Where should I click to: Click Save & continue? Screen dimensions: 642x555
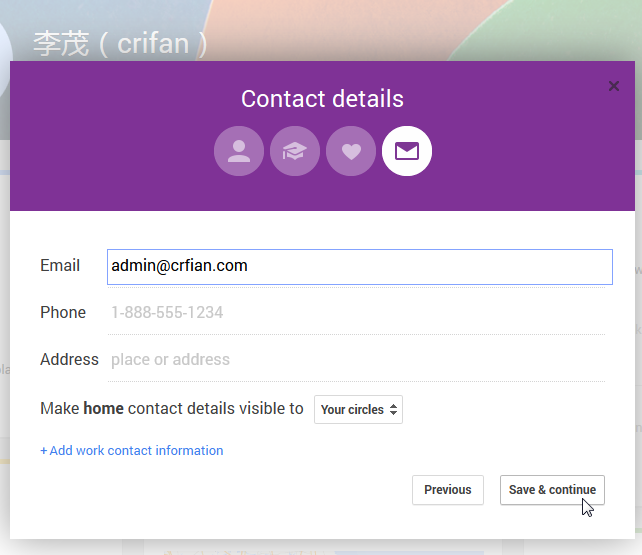[x=552, y=490]
